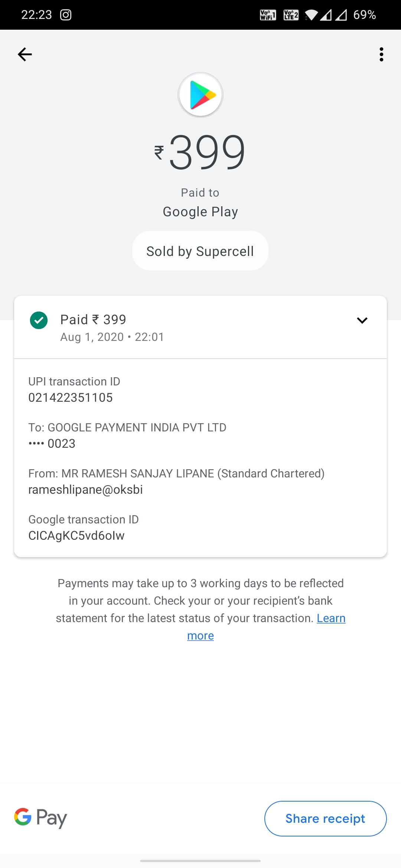This screenshot has height=868, width=401.
Task: Tap the Wi-Fi signal icon
Action: [311, 15]
